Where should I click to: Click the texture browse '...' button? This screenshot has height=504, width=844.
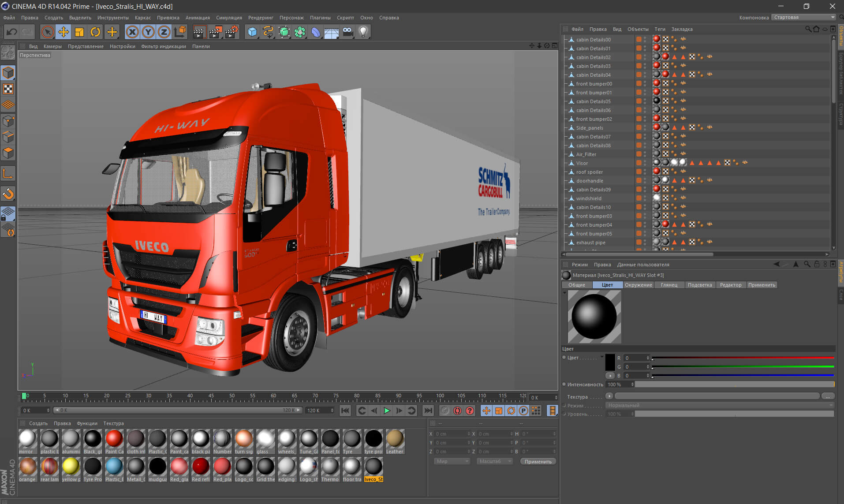coord(828,396)
